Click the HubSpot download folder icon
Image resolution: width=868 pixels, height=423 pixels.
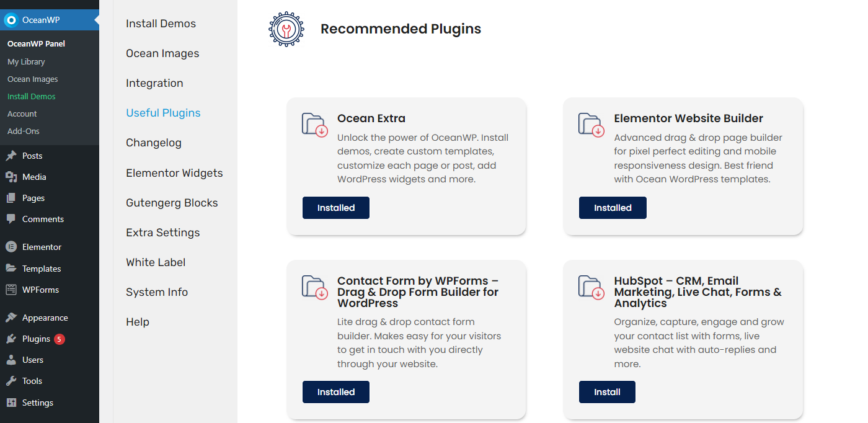point(591,287)
